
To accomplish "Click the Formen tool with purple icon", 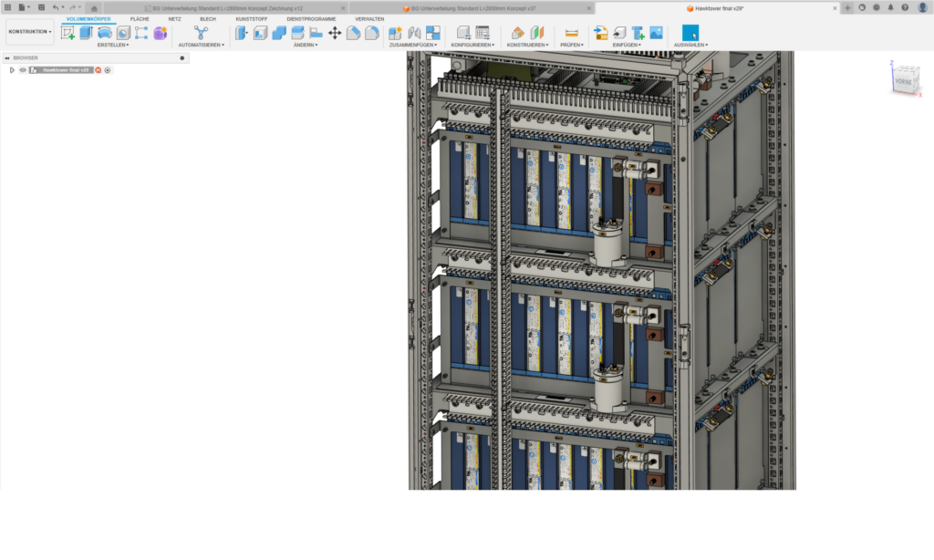I will coord(161,32).
